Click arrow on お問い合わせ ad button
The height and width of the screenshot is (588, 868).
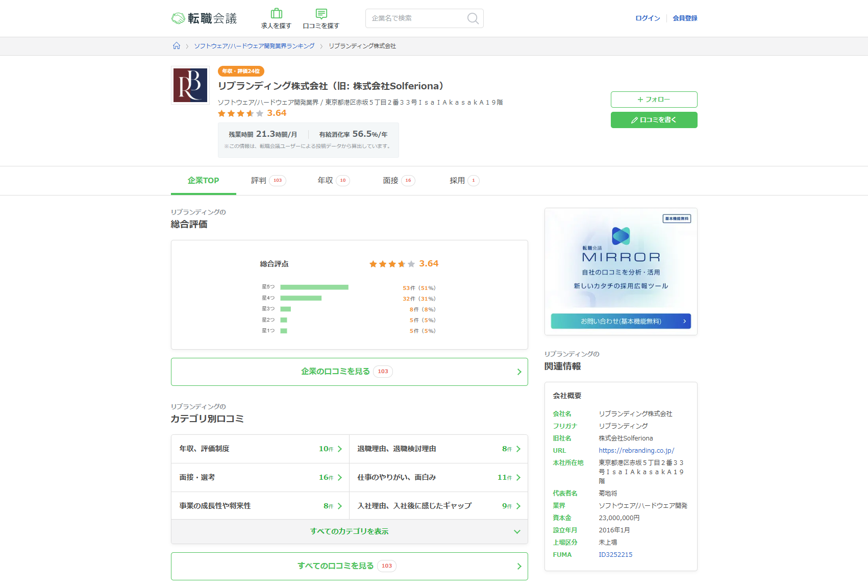point(684,321)
